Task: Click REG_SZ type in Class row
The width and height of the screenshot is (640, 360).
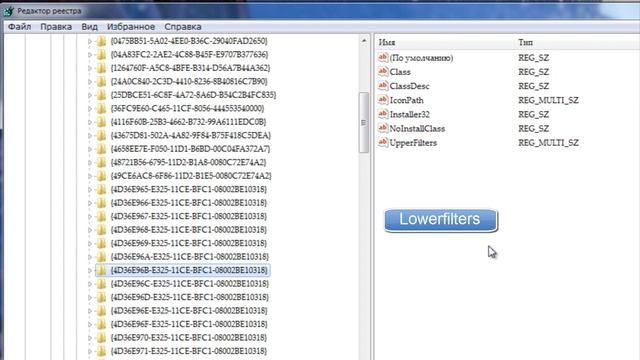Action: pyautogui.click(x=533, y=71)
